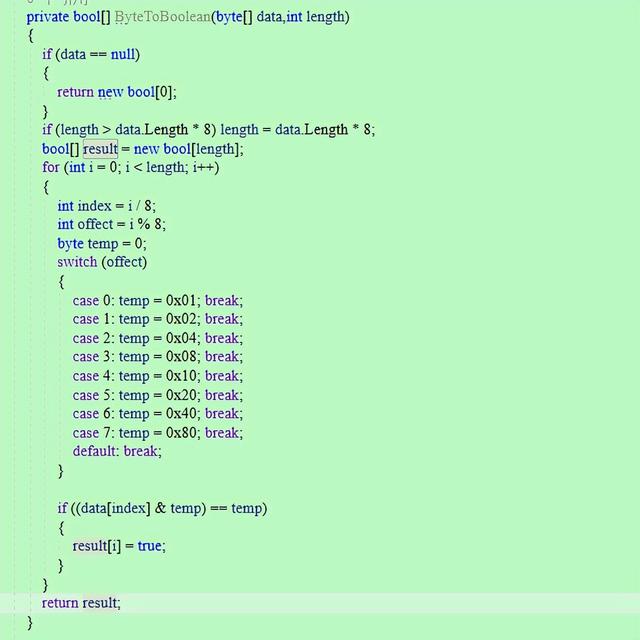Click the 'return new bool[0];' statement

[x=117, y=92]
